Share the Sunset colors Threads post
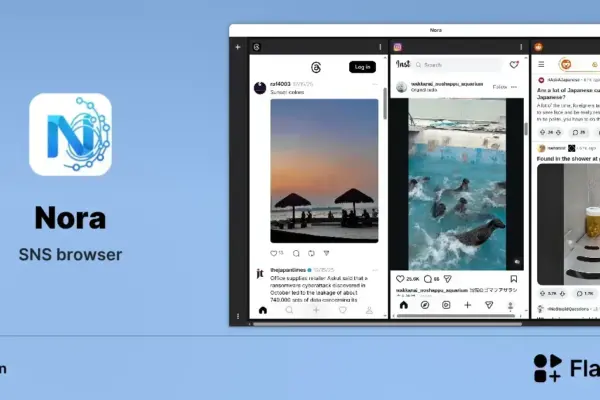The image size is (600, 400). click(326, 253)
